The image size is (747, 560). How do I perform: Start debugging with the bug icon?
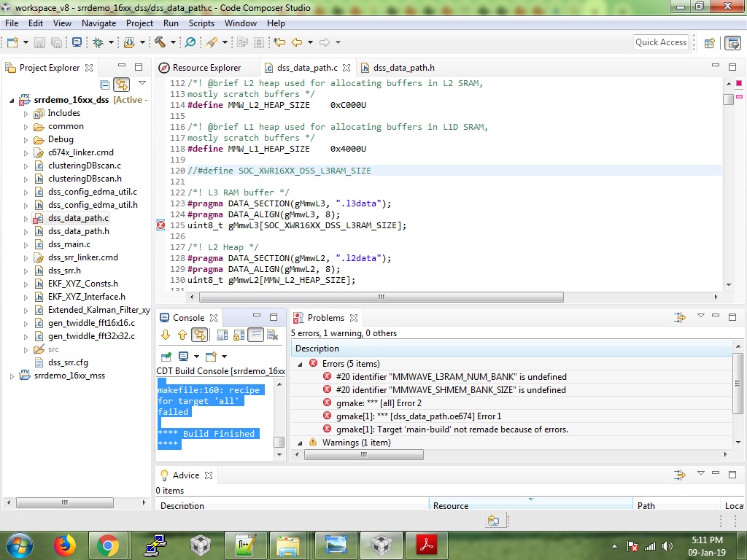point(98,42)
